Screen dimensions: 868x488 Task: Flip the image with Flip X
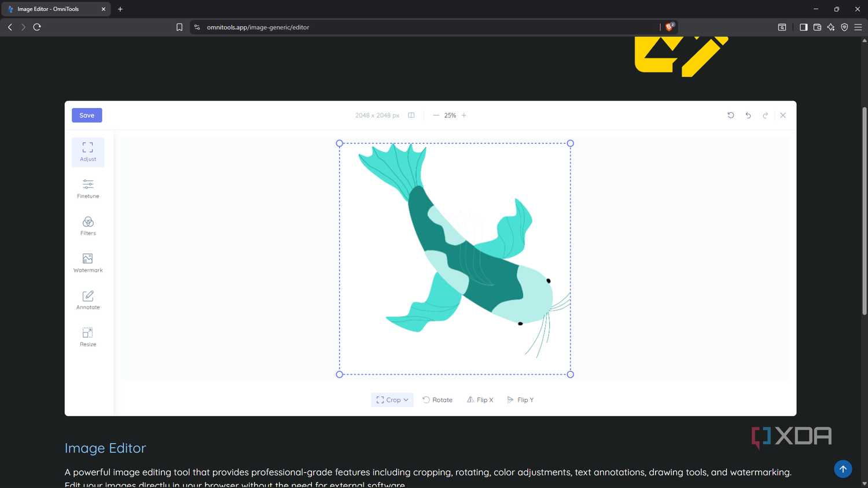(480, 400)
